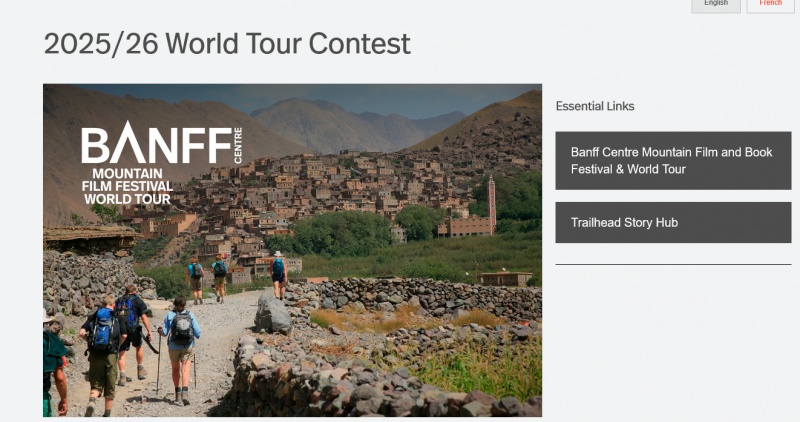Screen dimensions: 800x422
Task: Click the Essential Links sidebar heading
Action: point(595,106)
